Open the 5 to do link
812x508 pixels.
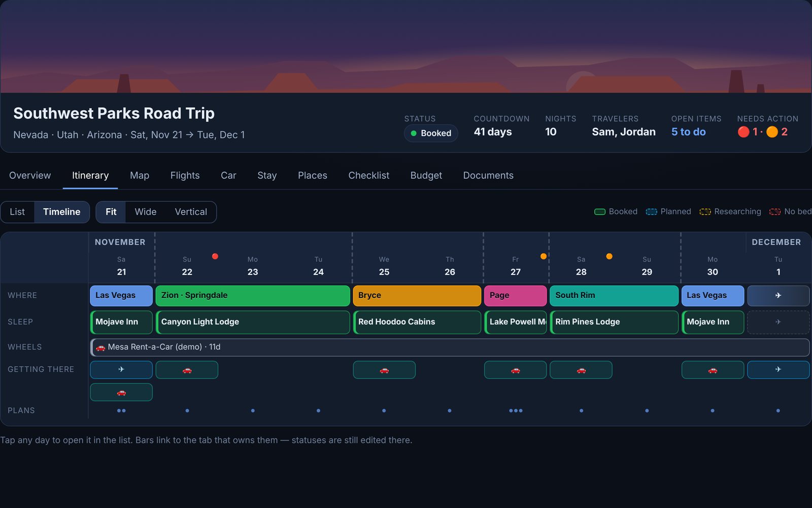[x=688, y=132]
